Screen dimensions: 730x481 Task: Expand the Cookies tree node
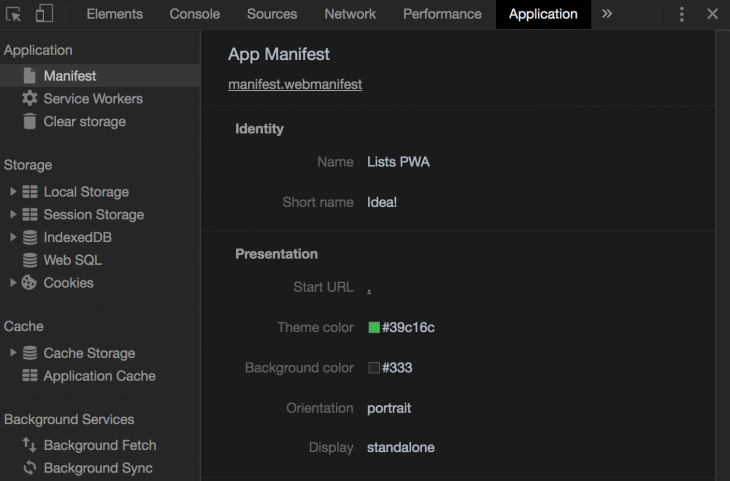click(x=13, y=283)
